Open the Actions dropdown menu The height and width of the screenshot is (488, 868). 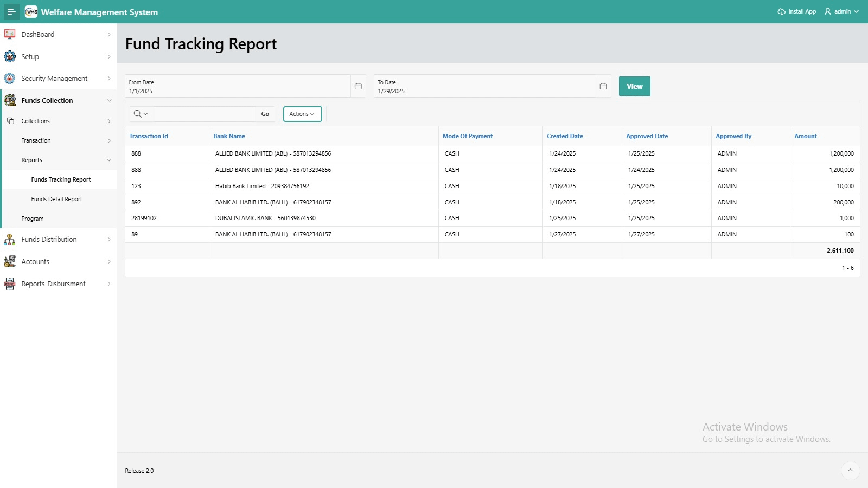point(302,114)
